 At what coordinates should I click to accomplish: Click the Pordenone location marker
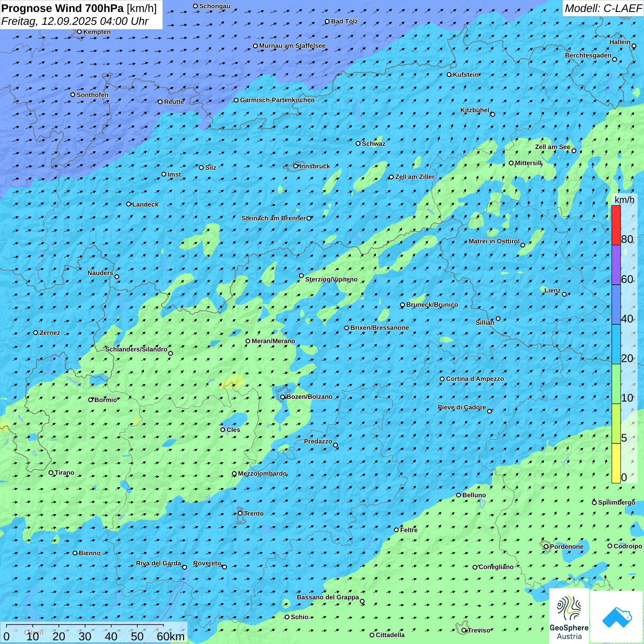point(546,546)
